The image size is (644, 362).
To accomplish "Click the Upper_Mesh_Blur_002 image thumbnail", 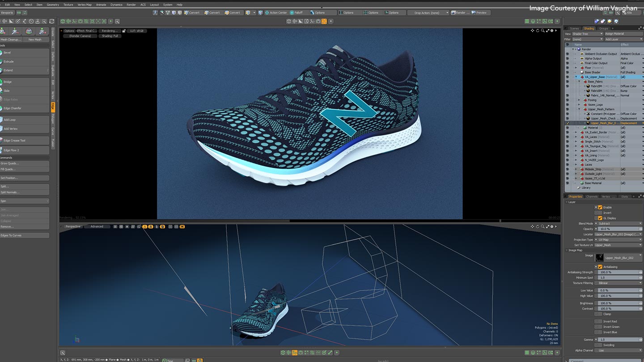I will (599, 258).
